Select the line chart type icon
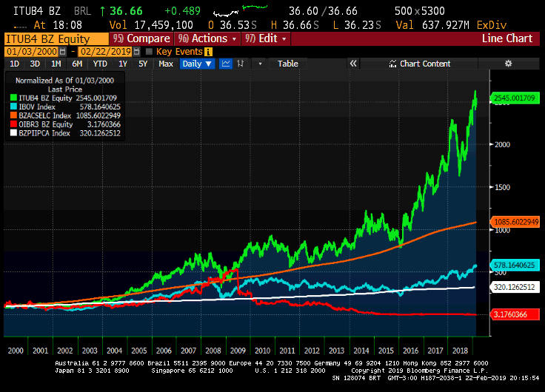 226,64
